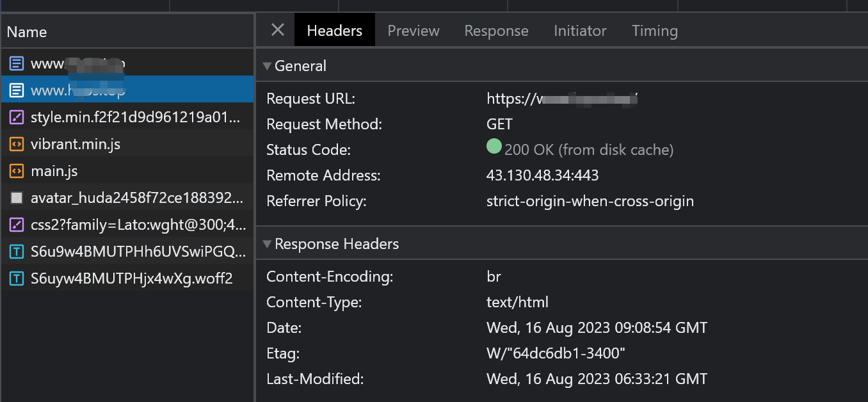
Task: Select the highlighted www document request
Action: click(77, 91)
